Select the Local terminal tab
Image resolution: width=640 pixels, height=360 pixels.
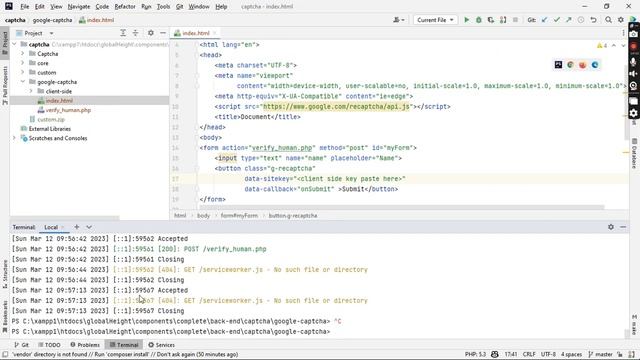pyautogui.click(x=51, y=227)
